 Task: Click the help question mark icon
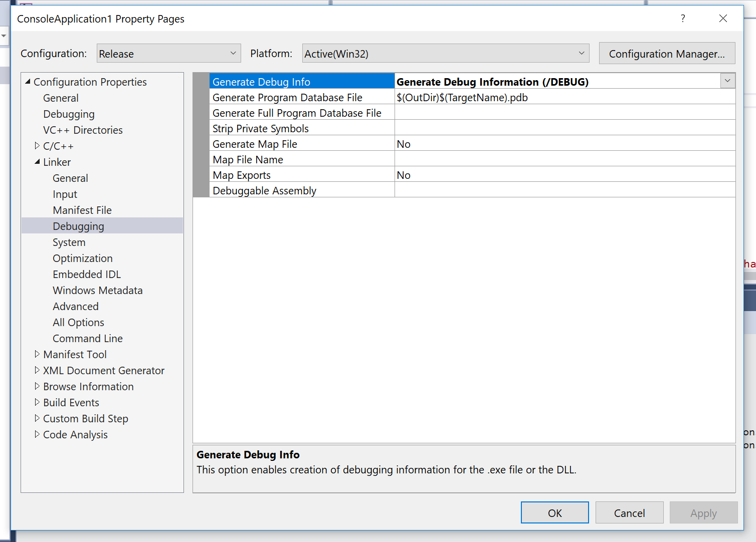pyautogui.click(x=682, y=19)
